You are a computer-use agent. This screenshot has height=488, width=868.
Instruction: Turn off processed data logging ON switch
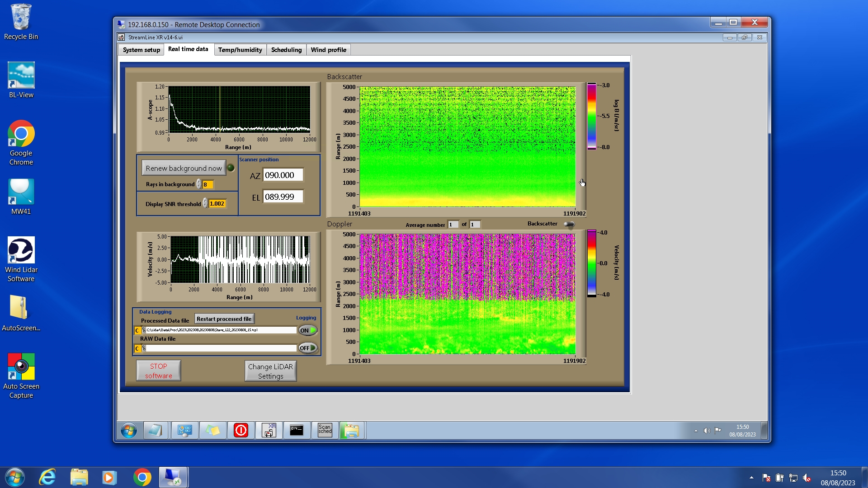308,330
